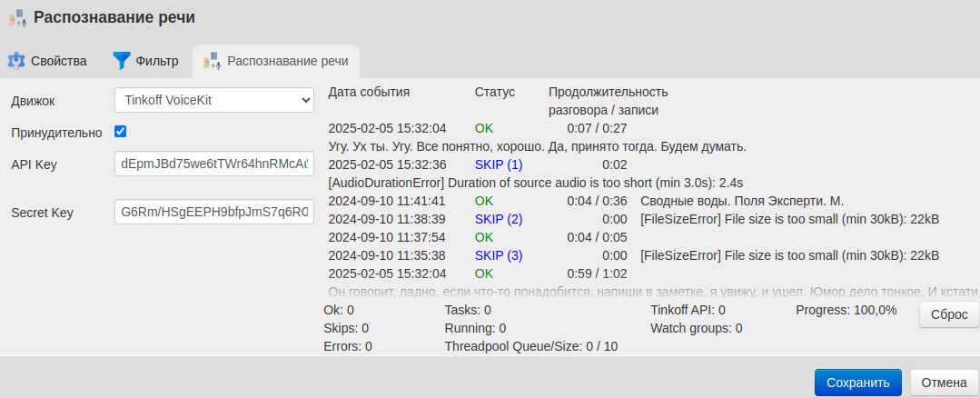
Task: Click the speech recognition icon in the title
Action: (17, 17)
